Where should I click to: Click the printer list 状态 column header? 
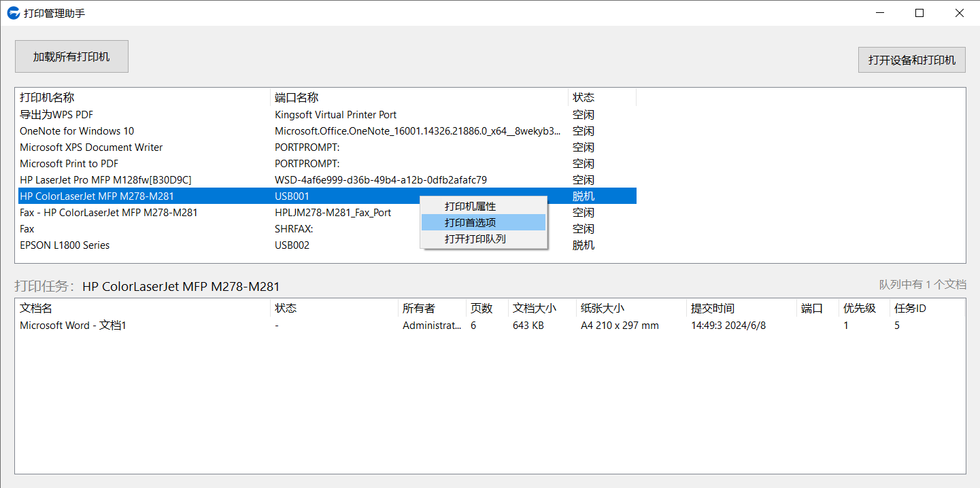(602, 97)
